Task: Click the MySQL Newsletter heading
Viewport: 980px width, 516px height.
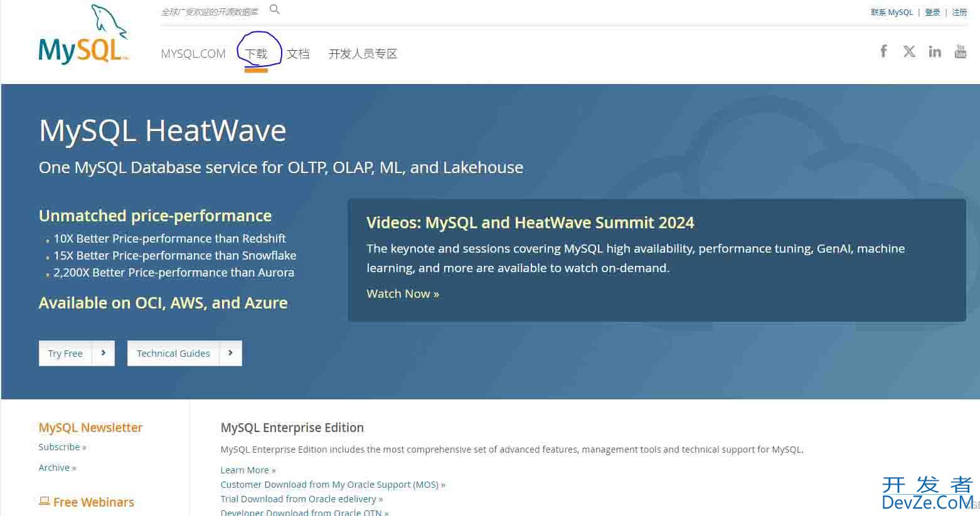Action: [90, 428]
